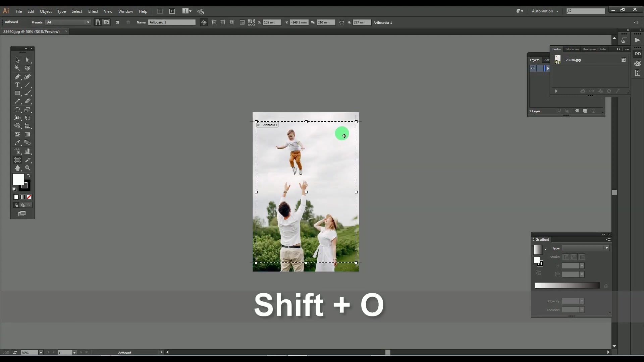
Task: Set paint mode to Color
Action: point(16,197)
